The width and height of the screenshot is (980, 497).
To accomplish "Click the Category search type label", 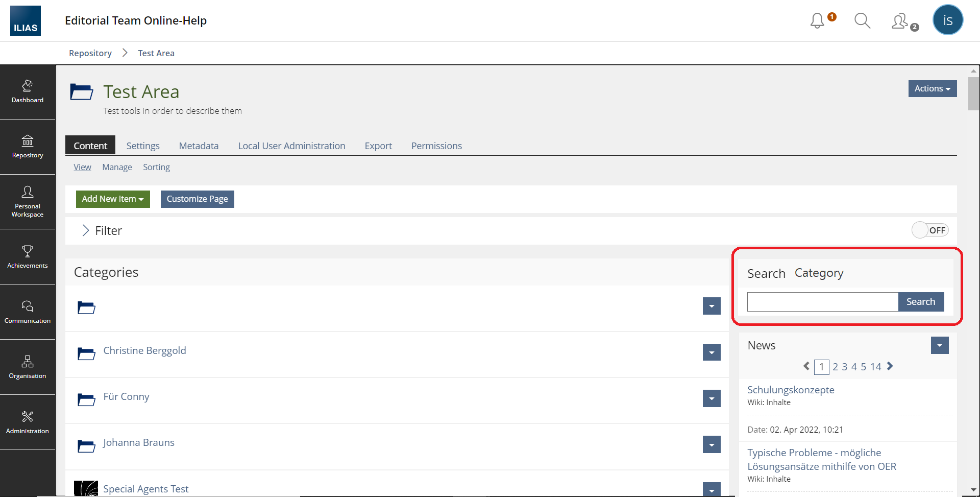I will pos(819,273).
